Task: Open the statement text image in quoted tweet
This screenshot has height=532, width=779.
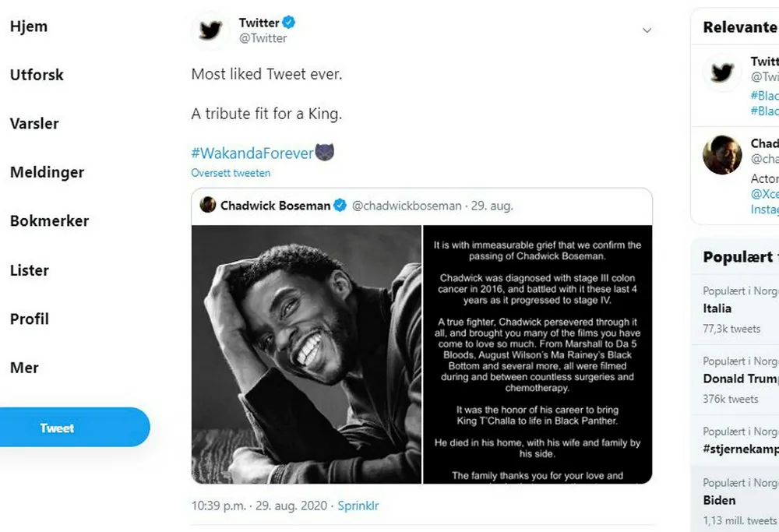Action: [x=538, y=354]
